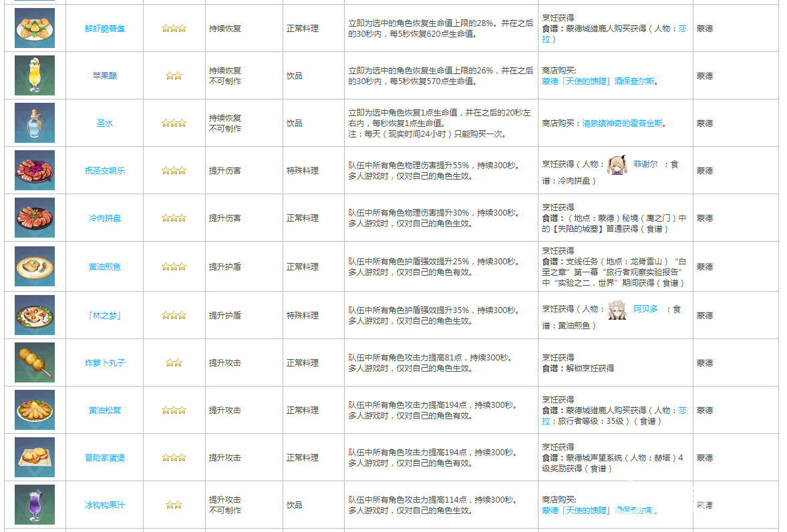Go to the 冒险家蛋堡 name link
This screenshot has width=787, height=532.
pyautogui.click(x=104, y=458)
